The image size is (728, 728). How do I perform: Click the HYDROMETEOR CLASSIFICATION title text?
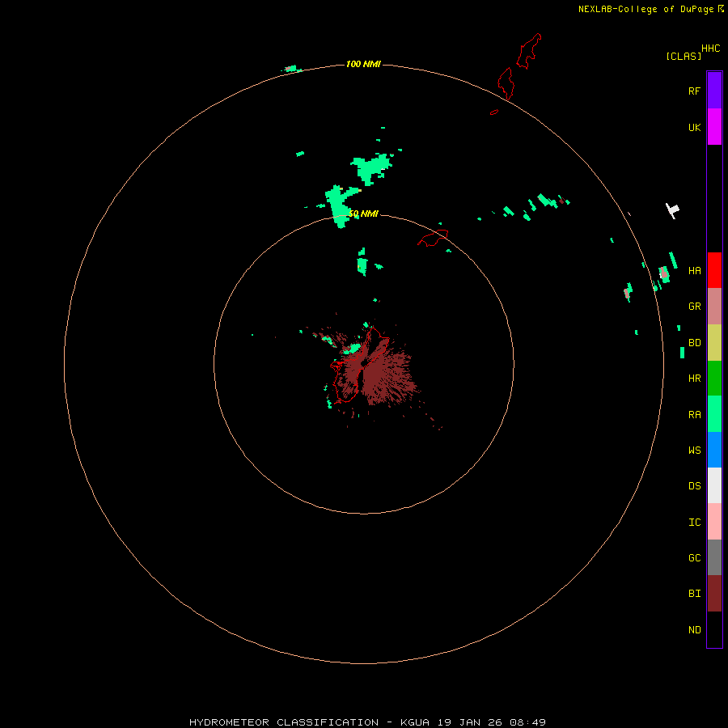[x=284, y=722]
